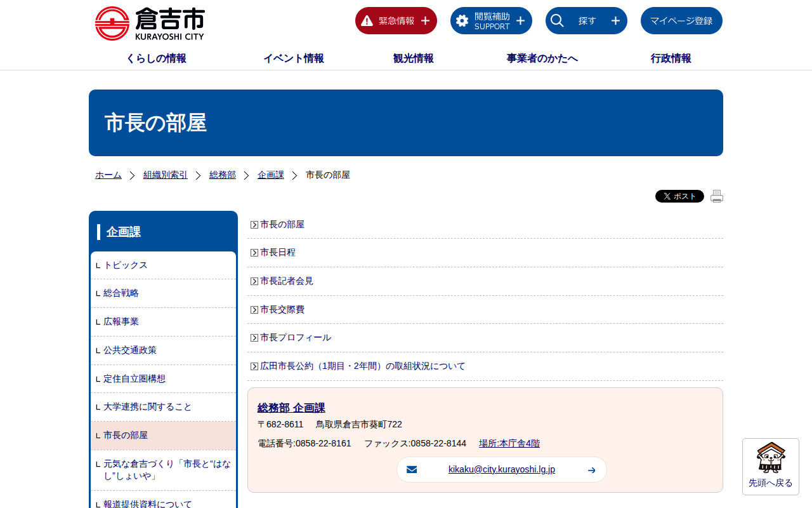This screenshot has height=508, width=812.
Task: Select 総合戦略 in the sidebar
Action: [x=121, y=293]
